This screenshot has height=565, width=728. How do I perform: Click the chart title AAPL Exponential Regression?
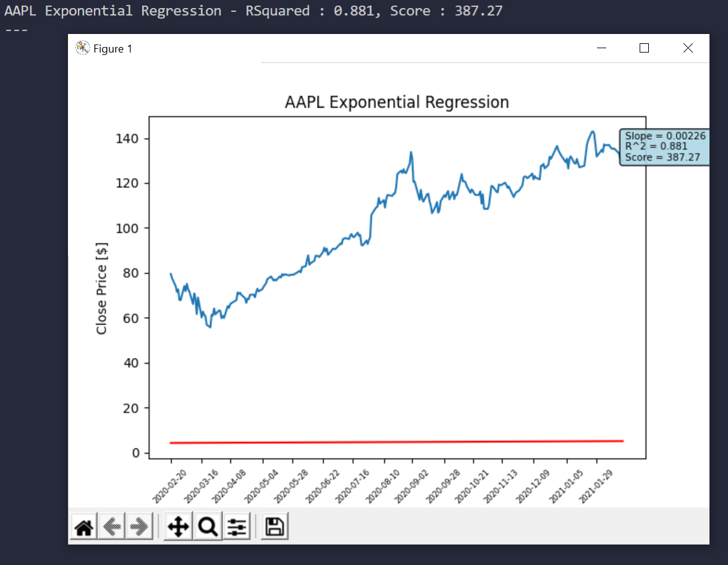pyautogui.click(x=397, y=102)
